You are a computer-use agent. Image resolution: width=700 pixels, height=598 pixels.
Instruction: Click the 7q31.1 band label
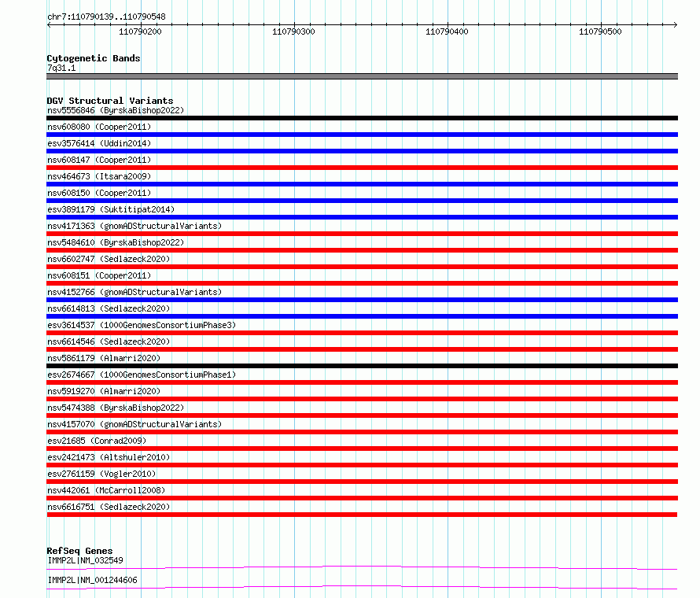tap(61, 68)
